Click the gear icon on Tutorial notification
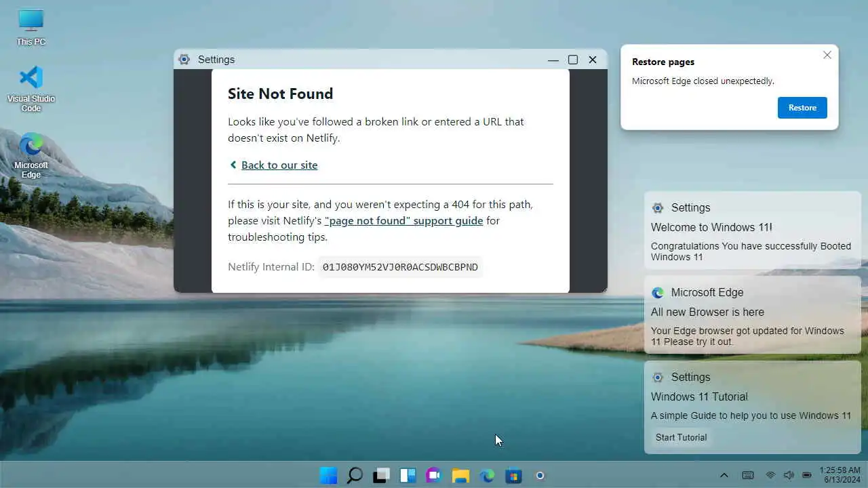The image size is (868, 488). pyautogui.click(x=658, y=378)
